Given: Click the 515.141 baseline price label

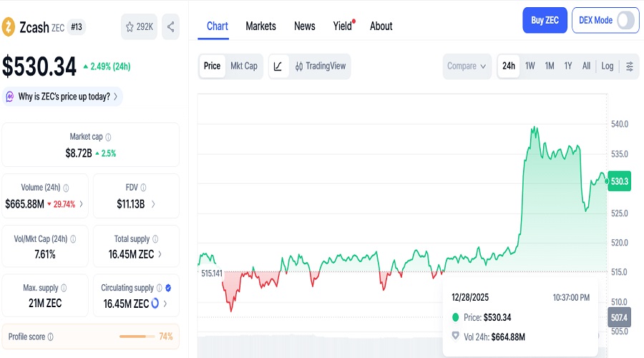Looking at the screenshot, I should 212,274.
